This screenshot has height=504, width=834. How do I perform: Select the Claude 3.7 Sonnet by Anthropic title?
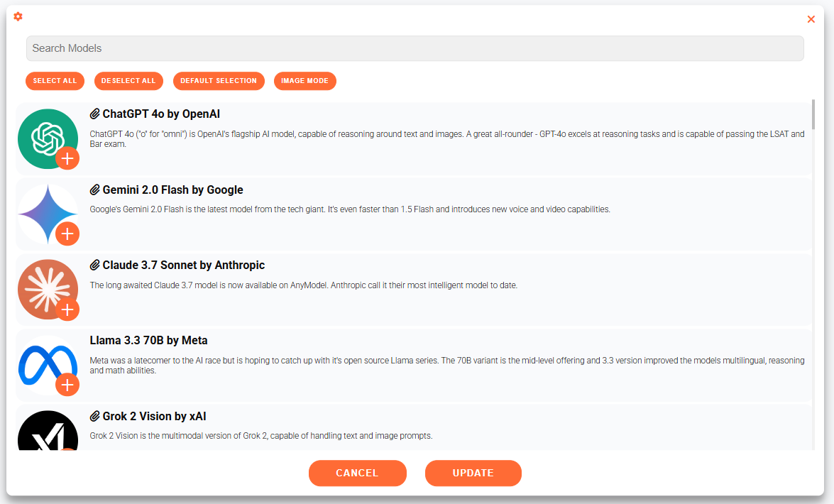tap(184, 265)
